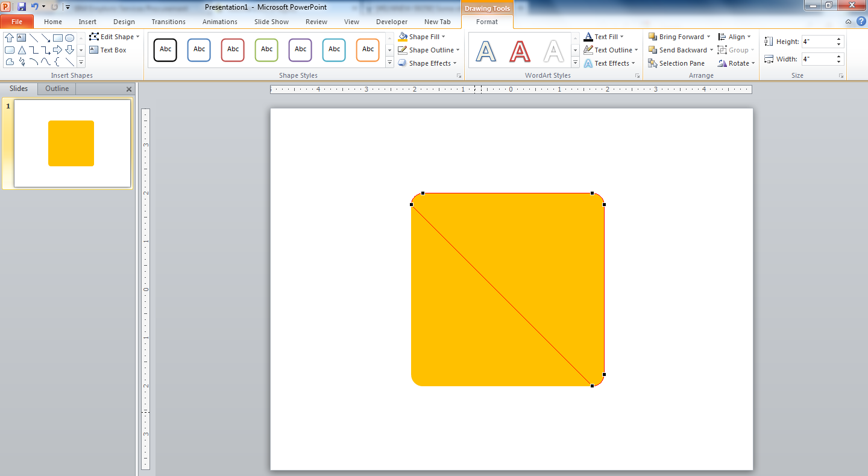Image resolution: width=868 pixels, height=476 pixels.
Task: Close the Slides/Outline pane
Action: click(129, 89)
